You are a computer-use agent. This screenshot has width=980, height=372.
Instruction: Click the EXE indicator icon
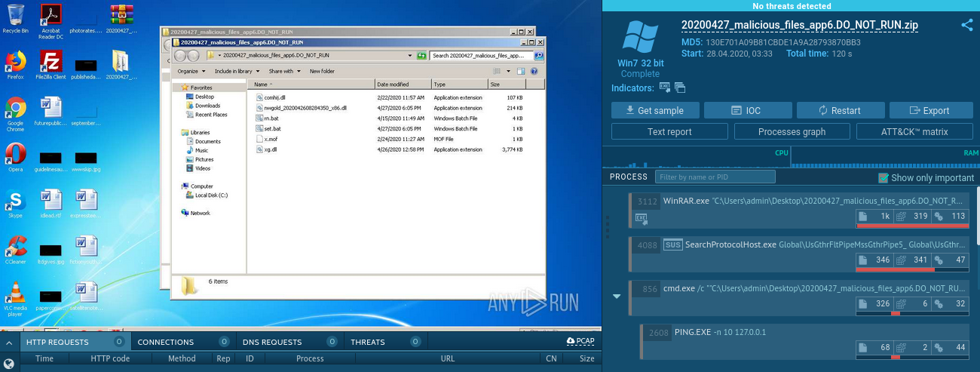tap(664, 88)
